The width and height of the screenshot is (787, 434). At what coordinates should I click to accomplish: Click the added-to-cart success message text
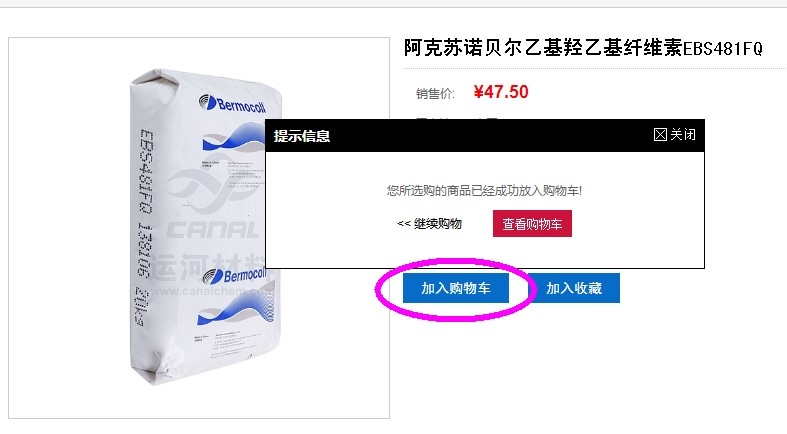(x=484, y=191)
